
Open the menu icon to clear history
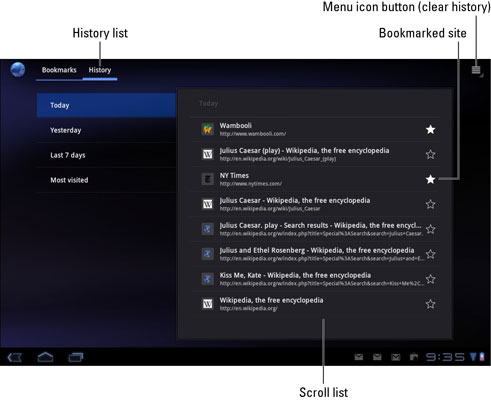tap(476, 70)
